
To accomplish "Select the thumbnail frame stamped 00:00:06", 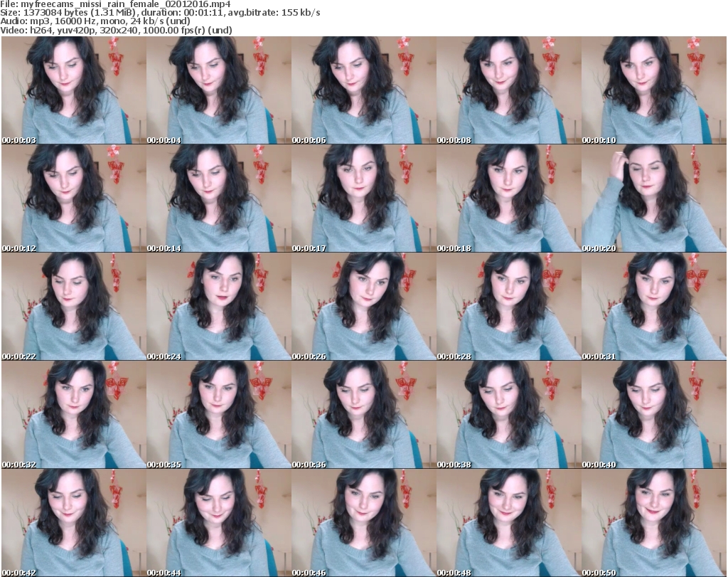I will coord(363,90).
